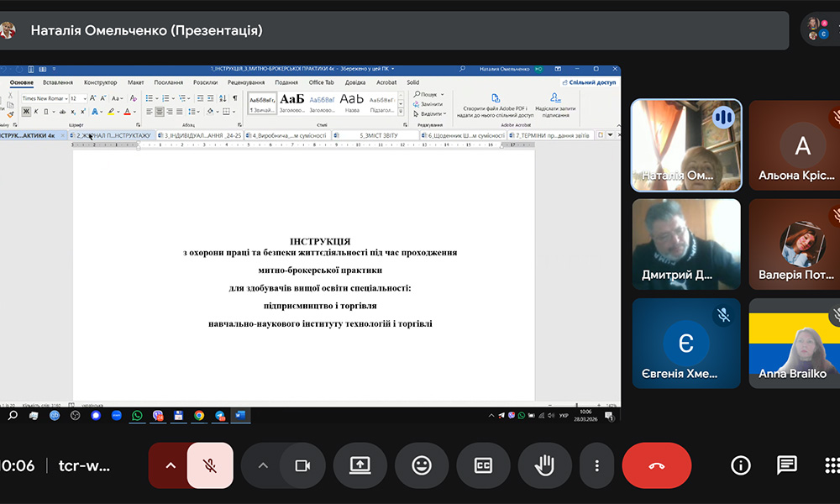Viewport: 840px width, 504px height.
Task: Open the emoji reactions button
Action: 422,465
